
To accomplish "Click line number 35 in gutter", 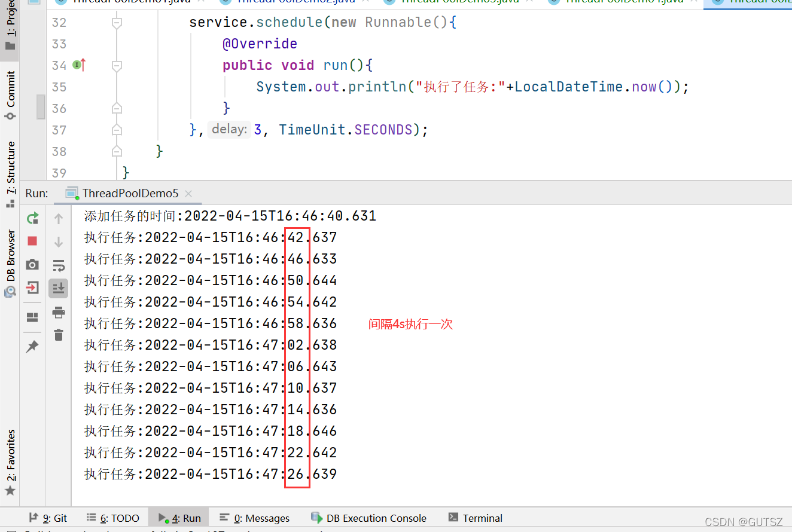I will [59, 87].
